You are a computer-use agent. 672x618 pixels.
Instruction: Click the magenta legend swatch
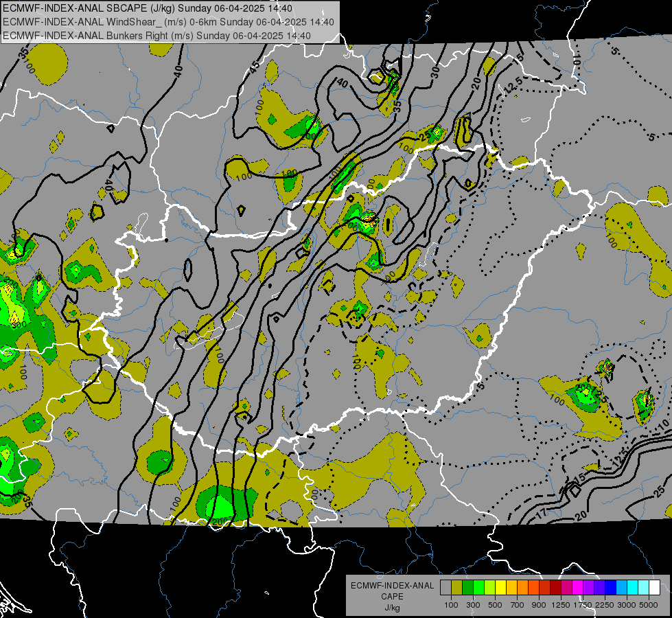tap(578, 588)
